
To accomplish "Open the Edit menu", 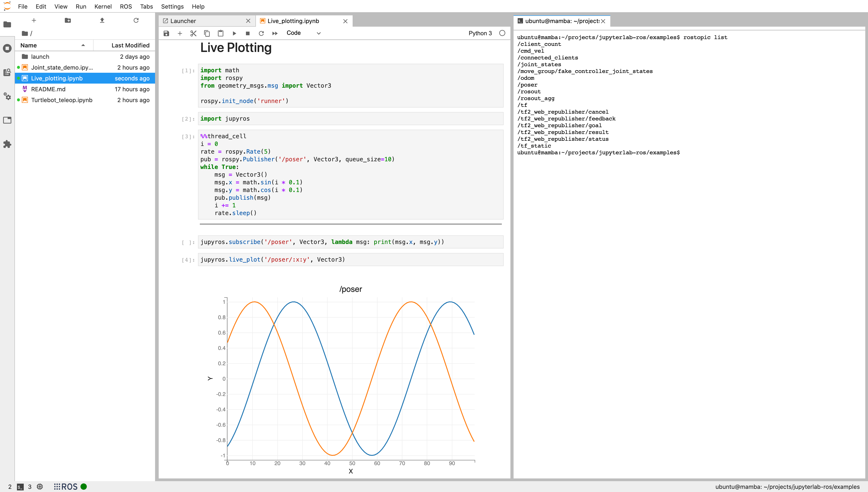I will [x=41, y=6].
